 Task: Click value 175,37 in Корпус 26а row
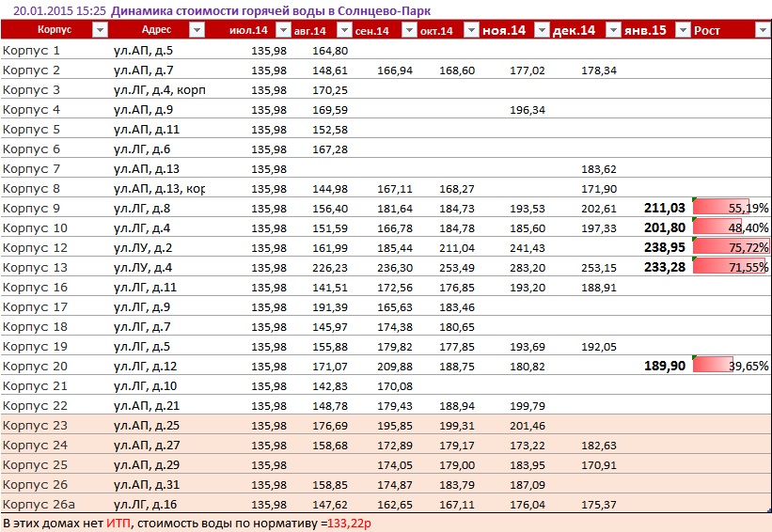coord(599,504)
